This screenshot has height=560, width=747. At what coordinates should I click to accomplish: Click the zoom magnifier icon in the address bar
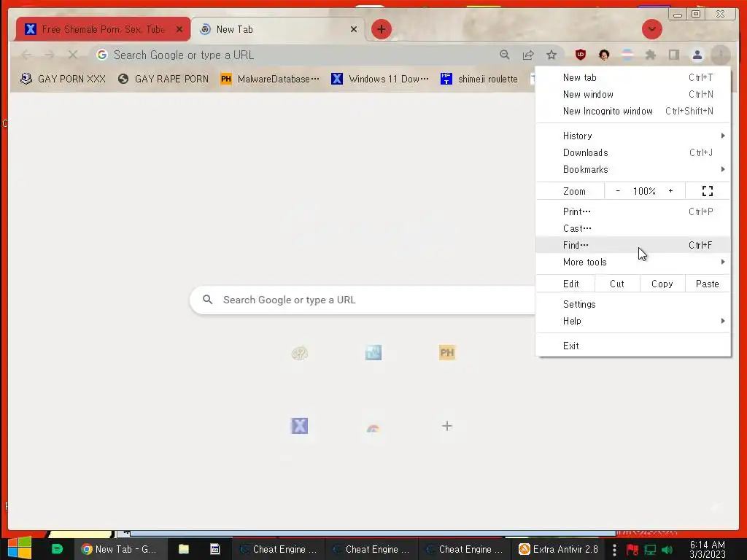(x=505, y=55)
